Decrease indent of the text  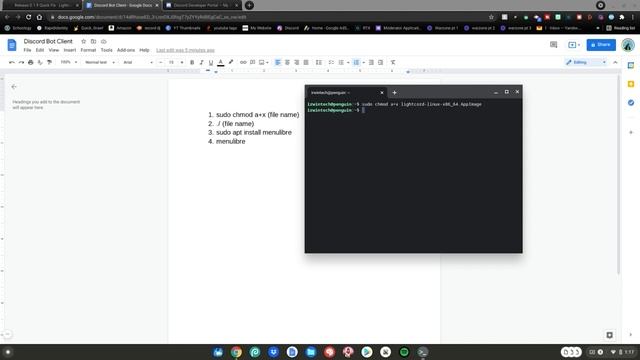[371, 62]
